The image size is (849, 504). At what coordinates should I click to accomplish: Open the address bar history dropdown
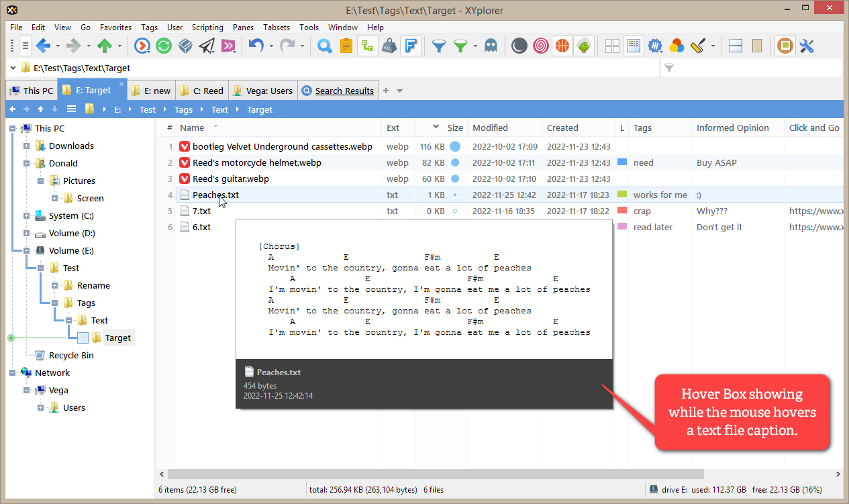(13, 68)
